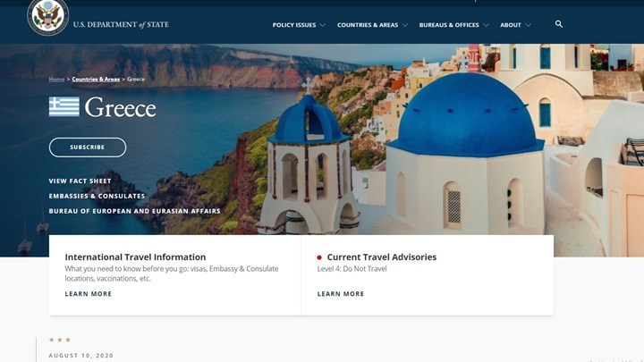Open Bureau of European and Eurasian Affairs
The height and width of the screenshot is (362, 644).
pyautogui.click(x=135, y=211)
